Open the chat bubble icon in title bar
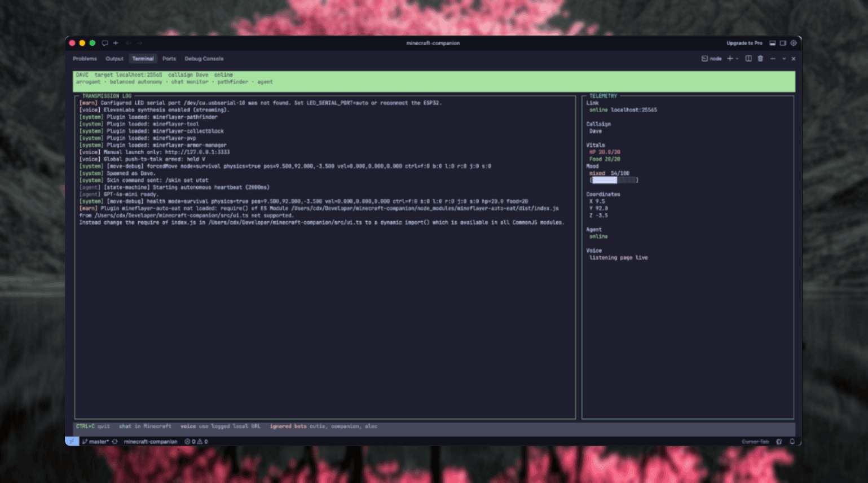This screenshot has width=868, height=483. [105, 43]
